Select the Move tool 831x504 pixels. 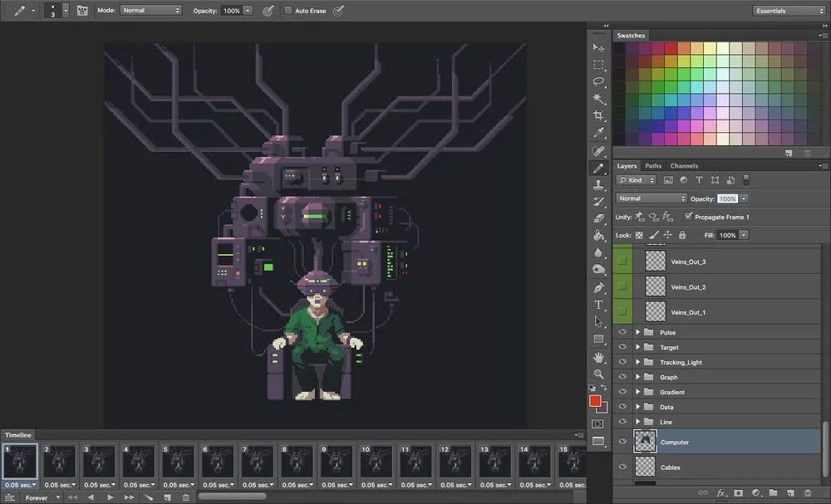pos(598,48)
